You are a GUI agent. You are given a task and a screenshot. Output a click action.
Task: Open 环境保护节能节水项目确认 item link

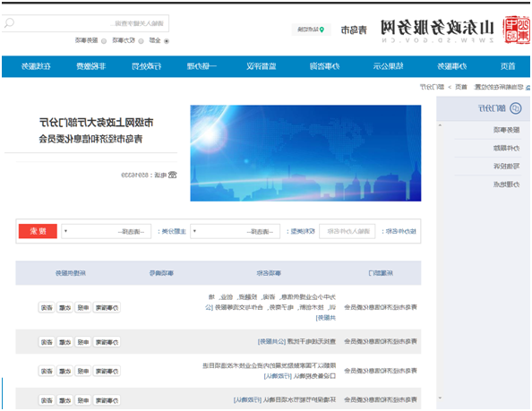click(x=285, y=400)
